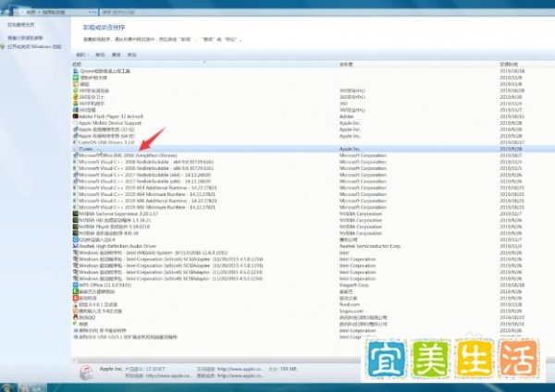Select Visual C++ 2019 X86 Additional Runtime row
The height and width of the screenshot is (392, 555).
pos(313,201)
